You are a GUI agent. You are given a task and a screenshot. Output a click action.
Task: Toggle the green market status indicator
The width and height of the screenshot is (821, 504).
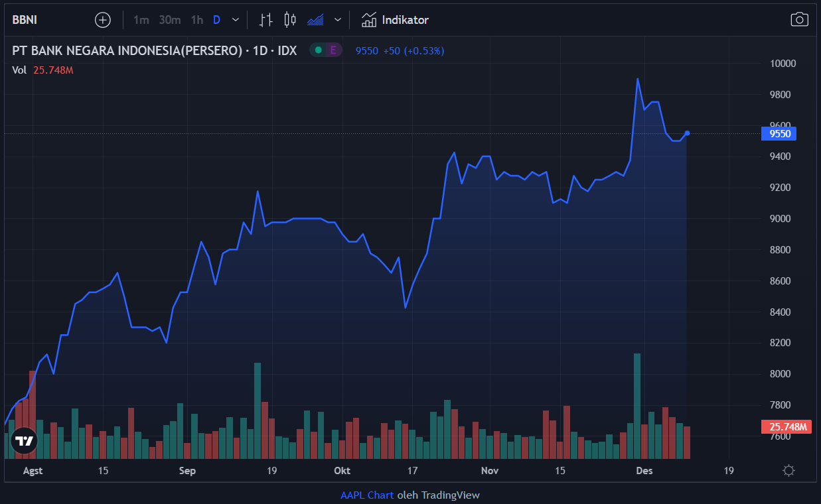coord(319,50)
